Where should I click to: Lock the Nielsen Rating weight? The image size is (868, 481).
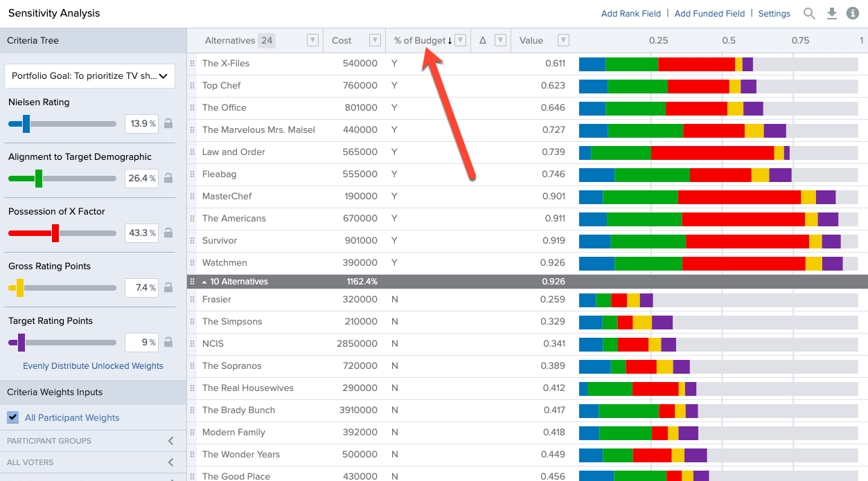(168, 124)
